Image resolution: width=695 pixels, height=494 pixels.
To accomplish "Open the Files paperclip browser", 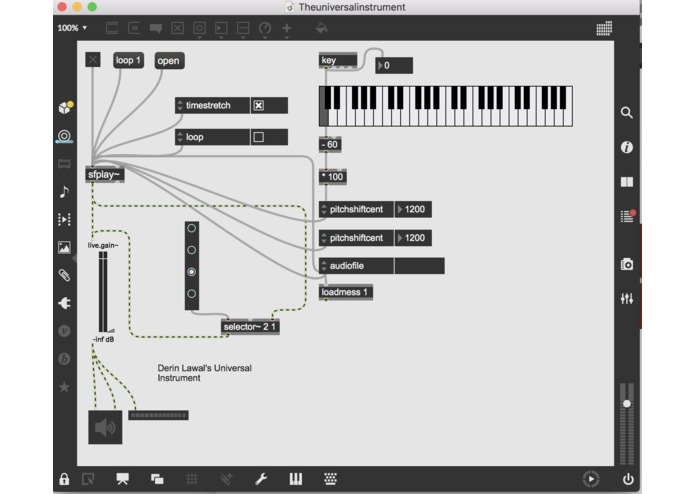I will click(64, 275).
